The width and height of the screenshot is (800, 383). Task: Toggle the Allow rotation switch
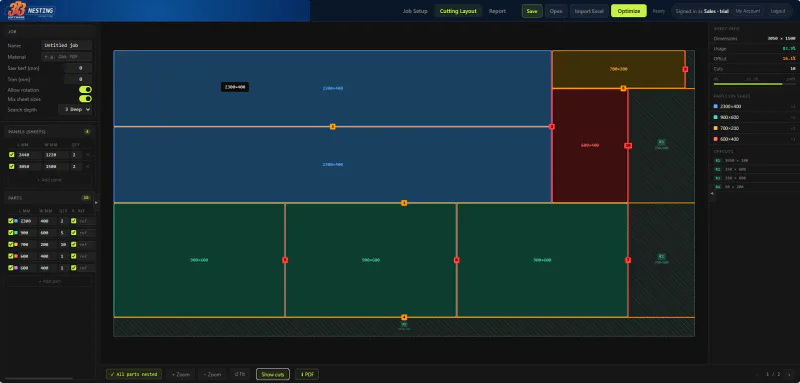(85, 89)
